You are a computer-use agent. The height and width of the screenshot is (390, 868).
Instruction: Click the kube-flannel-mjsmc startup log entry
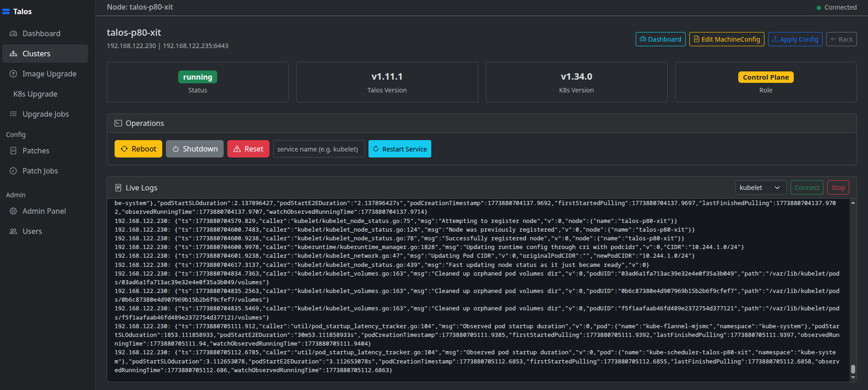click(x=477, y=335)
